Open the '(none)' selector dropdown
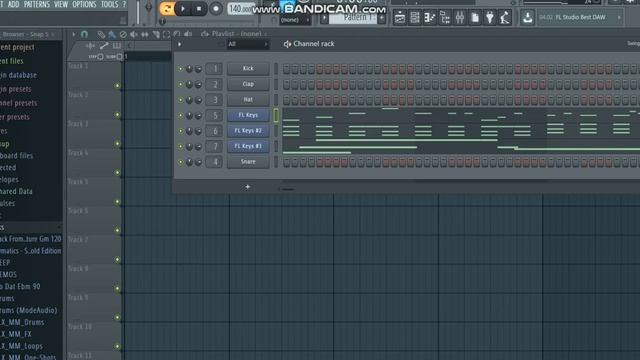The image size is (640, 360). 295,20
